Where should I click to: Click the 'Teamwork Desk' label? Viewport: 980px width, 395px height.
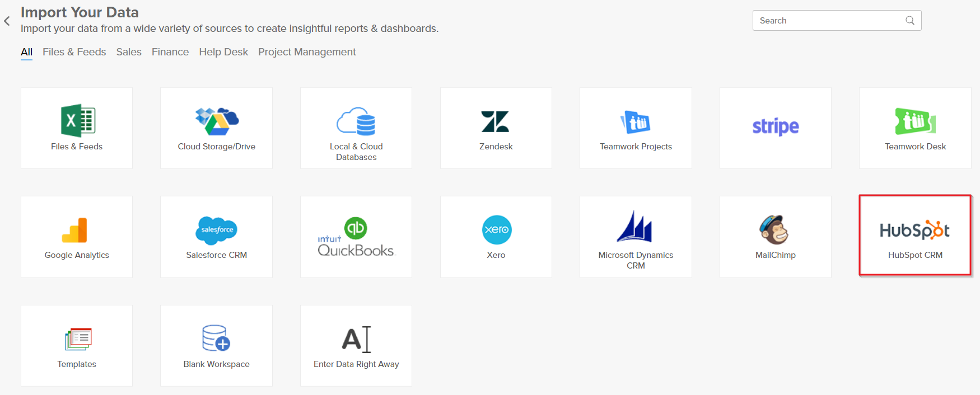point(916,147)
